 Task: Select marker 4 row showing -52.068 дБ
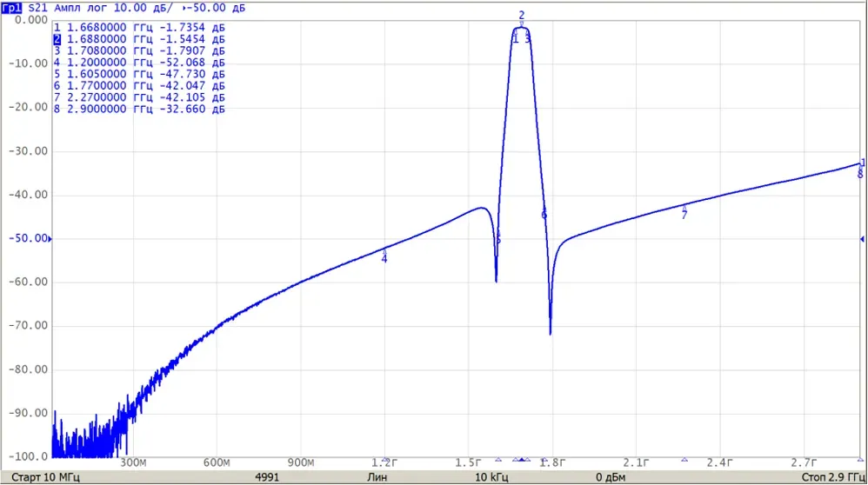coord(139,63)
